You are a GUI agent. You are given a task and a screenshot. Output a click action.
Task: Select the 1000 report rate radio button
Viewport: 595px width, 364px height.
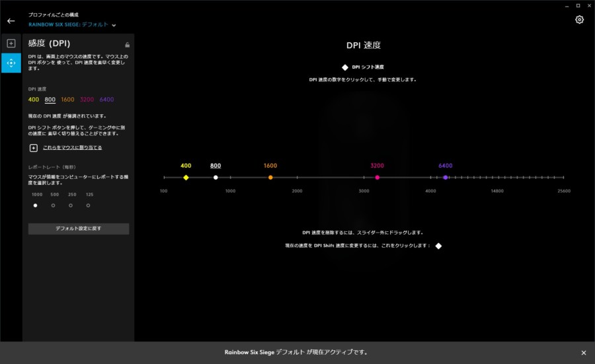click(36, 205)
